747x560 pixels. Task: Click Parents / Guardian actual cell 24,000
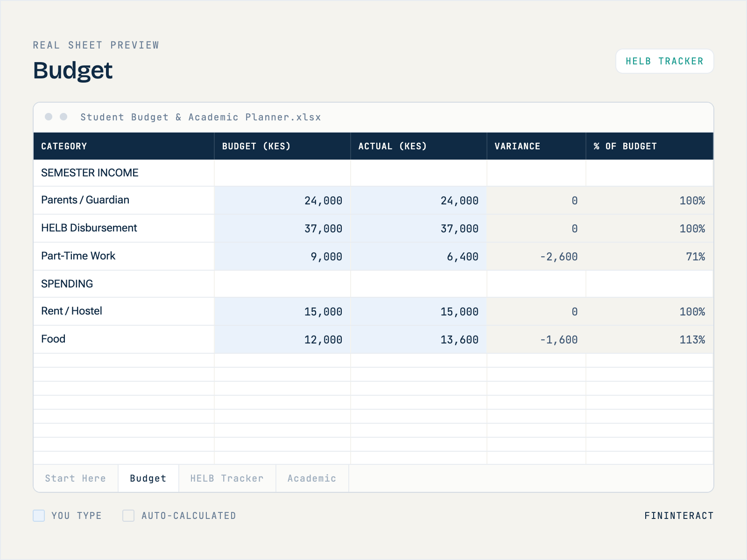(x=419, y=201)
